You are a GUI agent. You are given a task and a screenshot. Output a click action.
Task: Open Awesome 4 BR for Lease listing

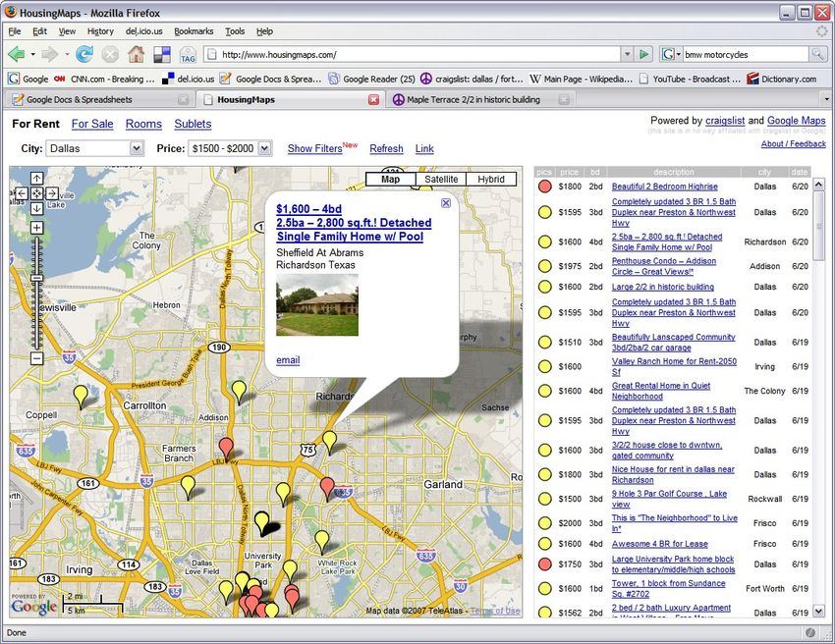pos(660,544)
